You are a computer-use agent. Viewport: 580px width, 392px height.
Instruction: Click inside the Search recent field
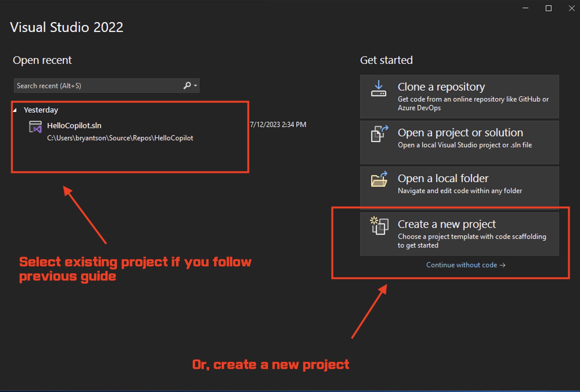pyautogui.click(x=96, y=86)
